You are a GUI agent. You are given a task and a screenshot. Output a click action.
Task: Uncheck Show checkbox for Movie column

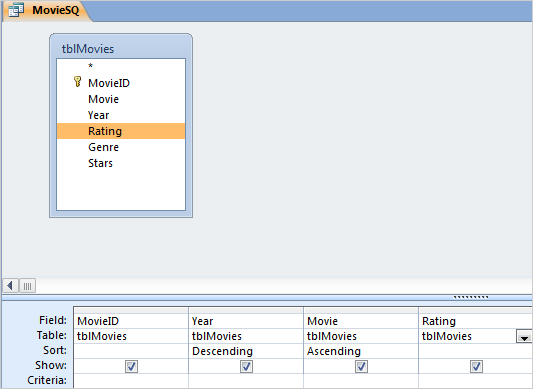point(361,367)
